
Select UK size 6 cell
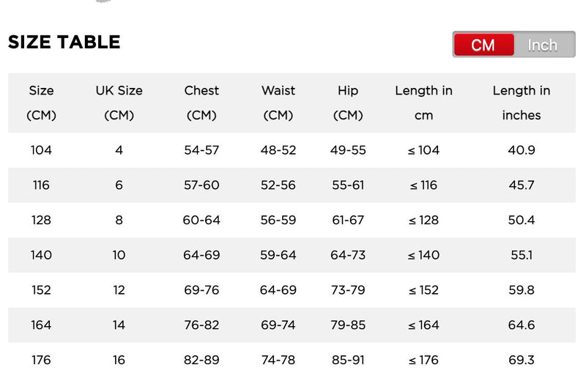(x=119, y=185)
